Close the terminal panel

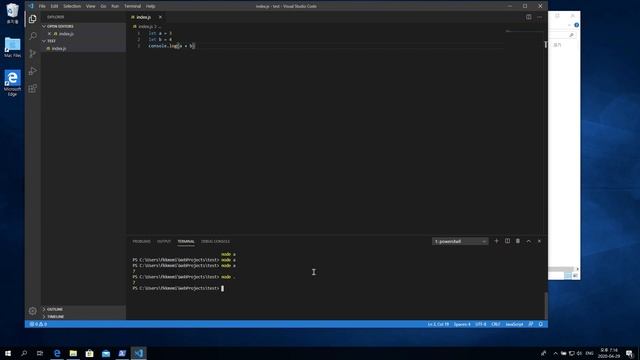tap(539, 241)
